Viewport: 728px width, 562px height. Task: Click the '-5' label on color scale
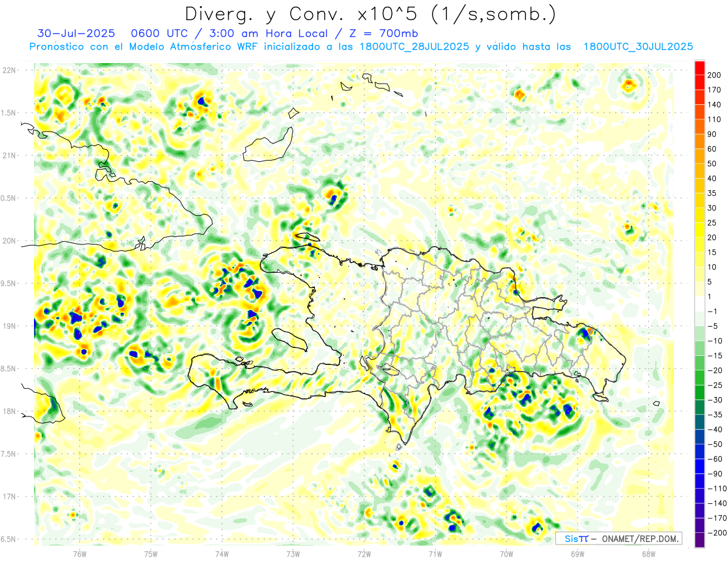pos(713,326)
